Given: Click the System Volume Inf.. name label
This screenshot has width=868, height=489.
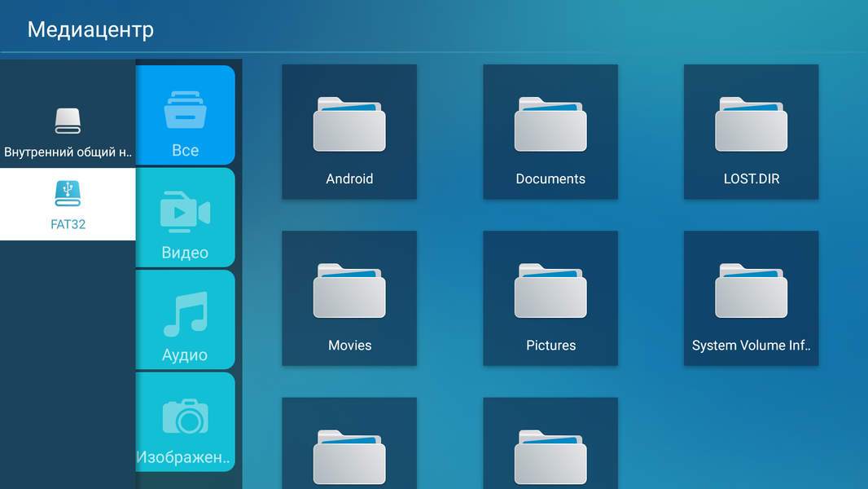Looking at the screenshot, I should (752, 346).
